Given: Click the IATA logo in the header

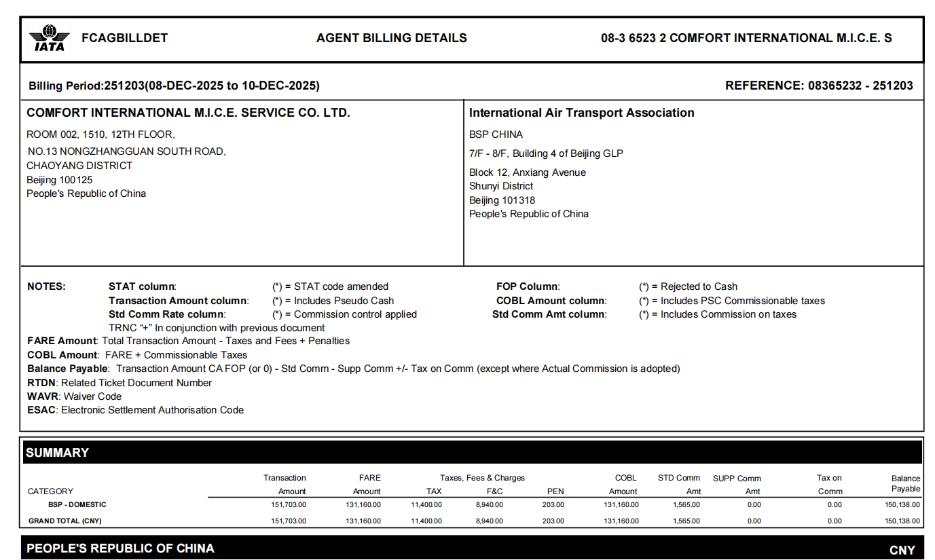Looking at the screenshot, I should pos(49,39).
